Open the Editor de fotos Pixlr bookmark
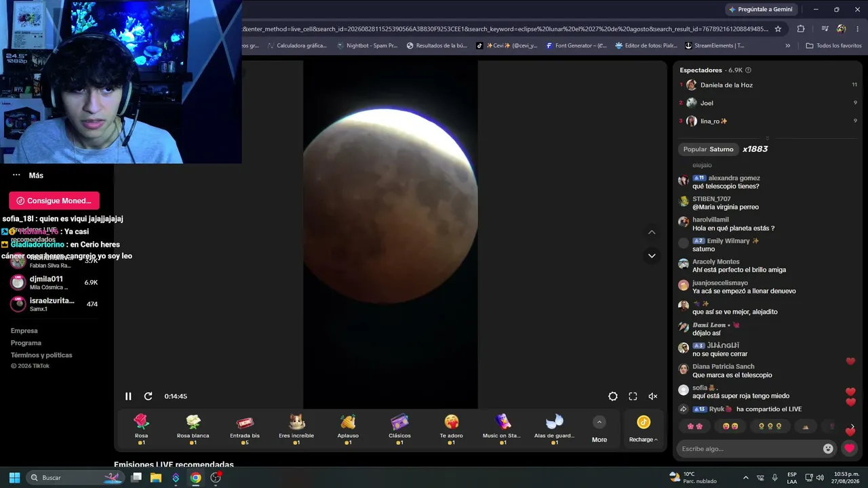This screenshot has width=868, height=488. pos(646,46)
